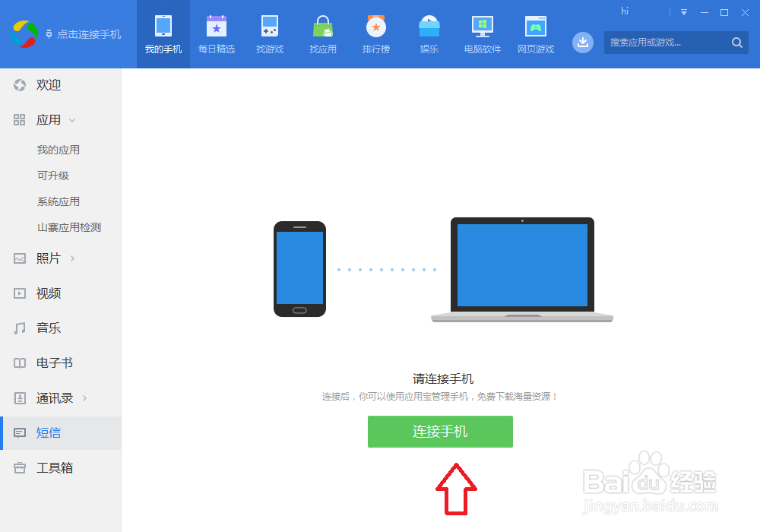Close the 应用宝 window
Viewport: 760px width, 532px height.
tap(745, 13)
